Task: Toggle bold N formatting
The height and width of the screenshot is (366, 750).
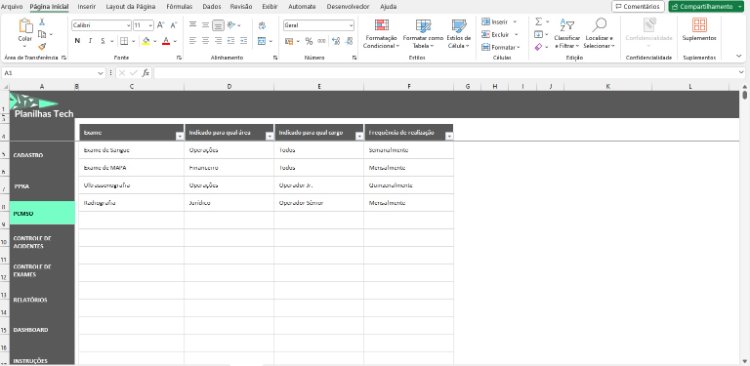Action: pos(77,41)
